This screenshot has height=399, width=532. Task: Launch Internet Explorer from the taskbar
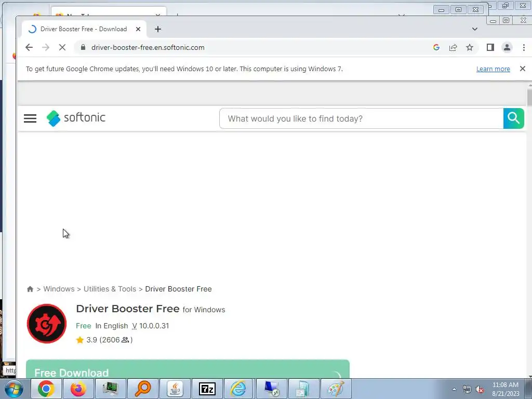click(x=239, y=389)
